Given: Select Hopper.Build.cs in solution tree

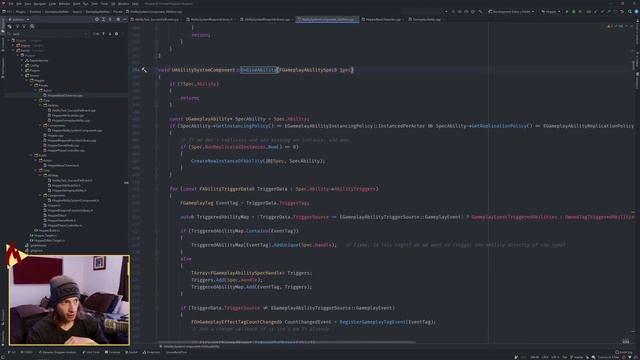Looking at the screenshot, I should pyautogui.click(x=47, y=231).
